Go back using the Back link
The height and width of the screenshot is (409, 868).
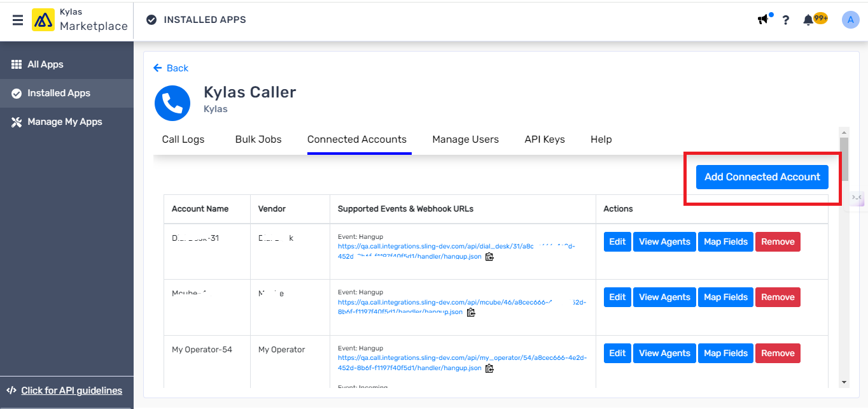[171, 68]
